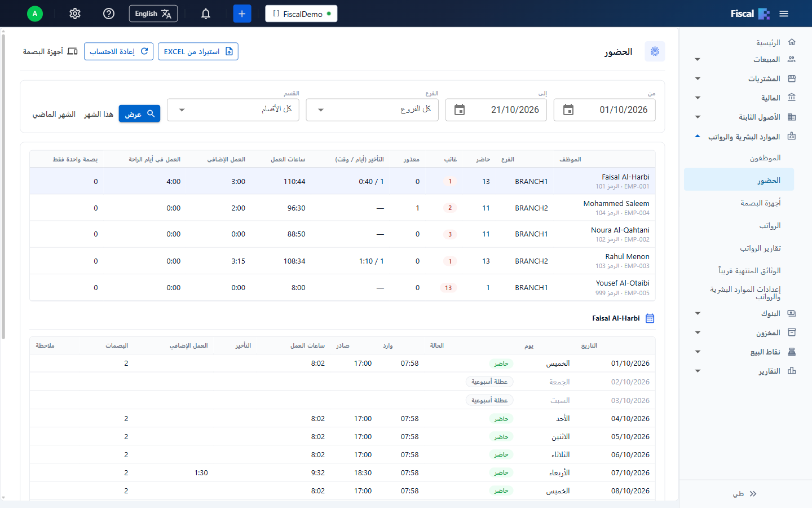Click the Point of Sale icon
Viewport: 812px width, 508px height.
pos(792,352)
